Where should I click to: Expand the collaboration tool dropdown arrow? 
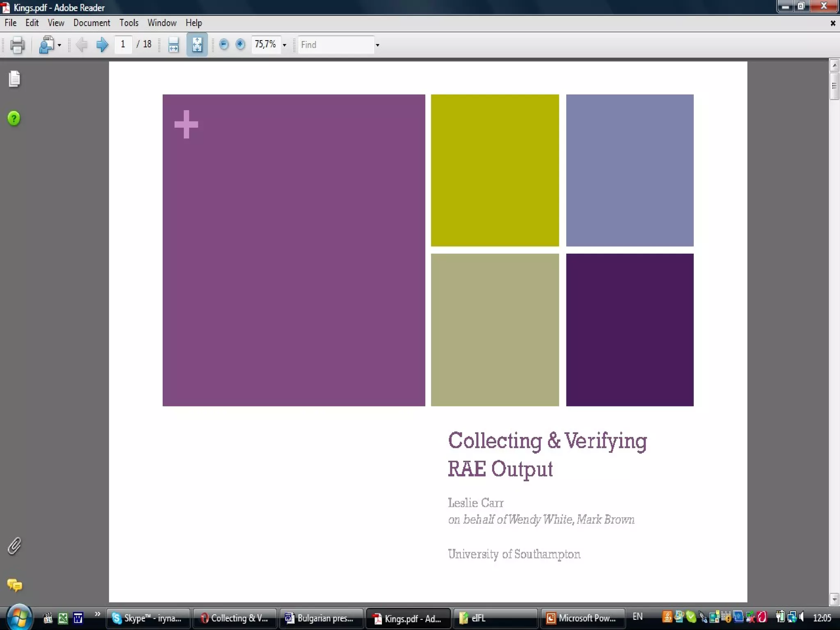coord(59,45)
